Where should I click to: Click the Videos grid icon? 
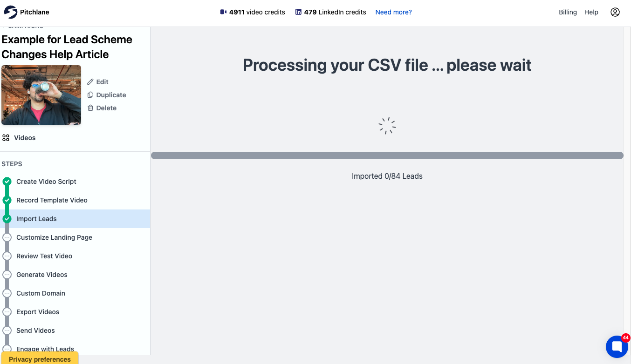[x=6, y=138]
